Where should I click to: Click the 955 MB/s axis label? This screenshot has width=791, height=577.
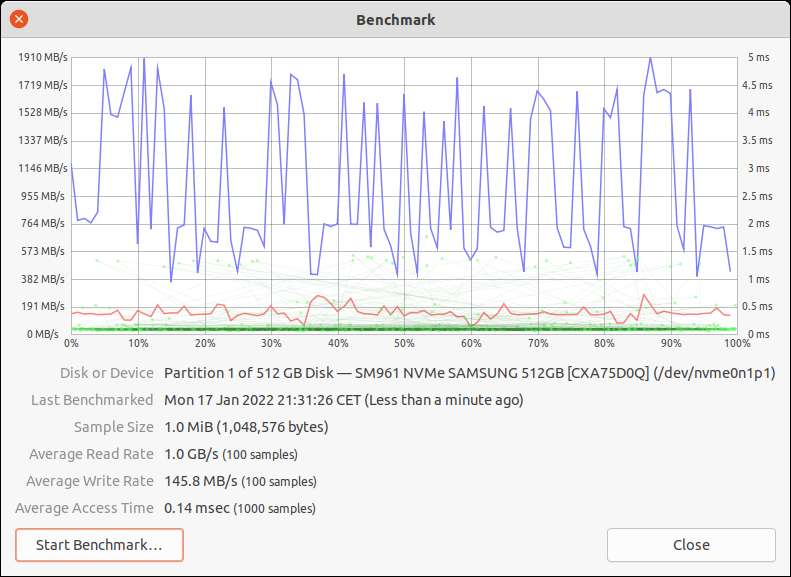tap(44, 196)
